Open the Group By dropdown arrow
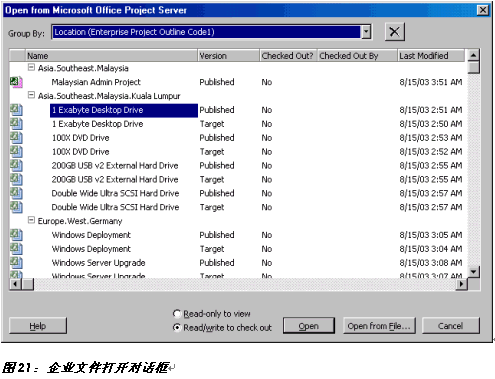The height and width of the screenshot is (379, 495). [366, 32]
